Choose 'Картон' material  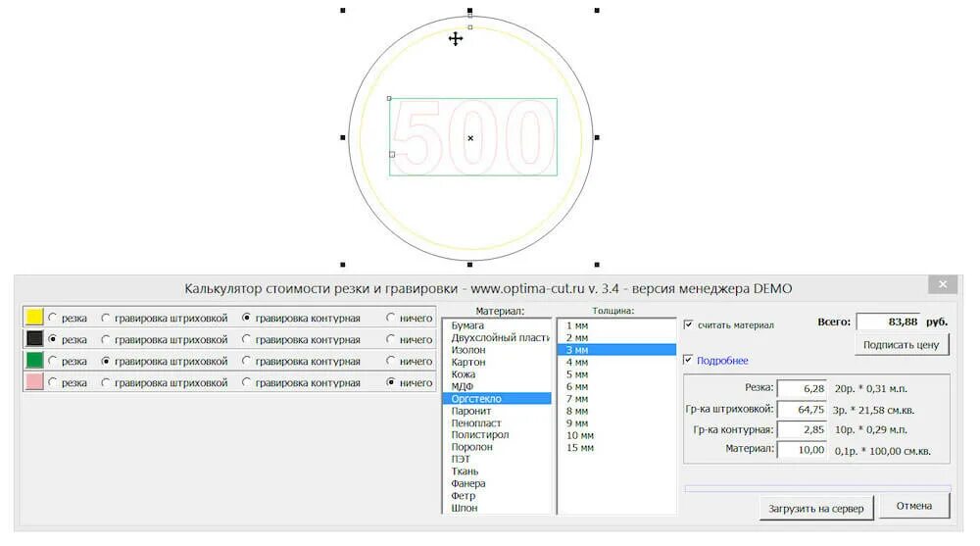497,362
